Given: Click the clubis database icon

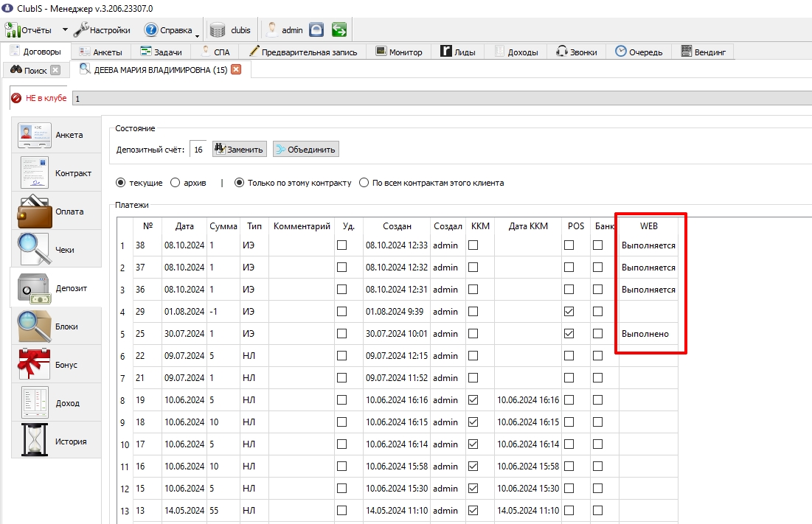Looking at the screenshot, I should [x=218, y=30].
